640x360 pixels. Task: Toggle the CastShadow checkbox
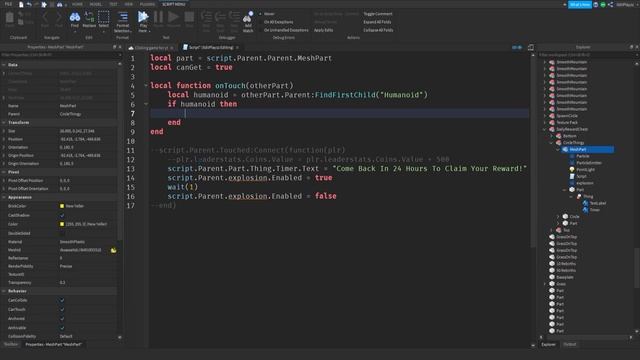pyautogui.click(x=62, y=215)
